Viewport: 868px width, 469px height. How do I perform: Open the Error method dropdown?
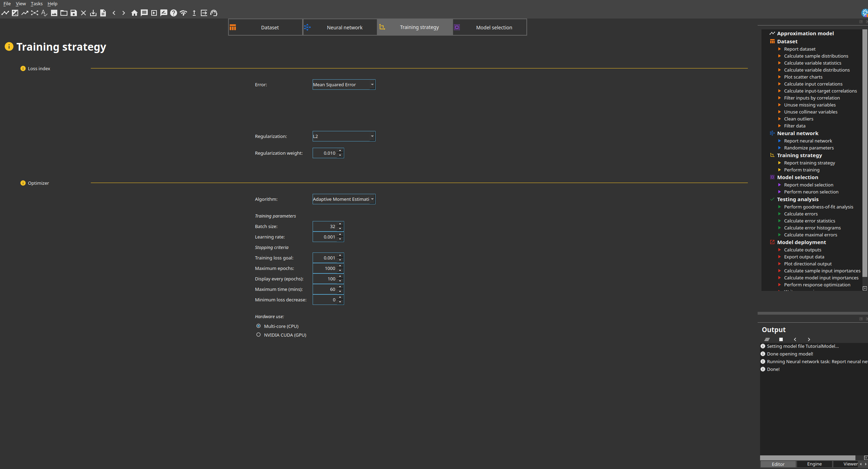(344, 85)
